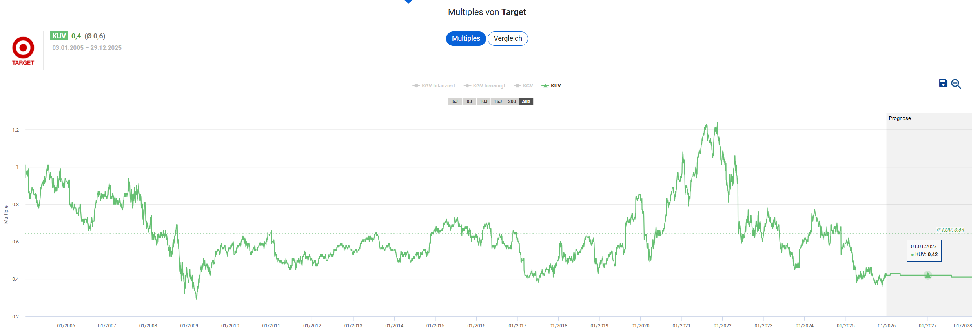Pick the 20J time range
Screen dimensions: 980x336
(x=512, y=102)
